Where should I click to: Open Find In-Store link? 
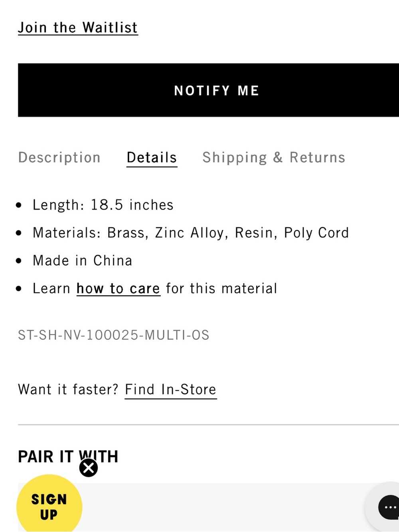point(171,390)
